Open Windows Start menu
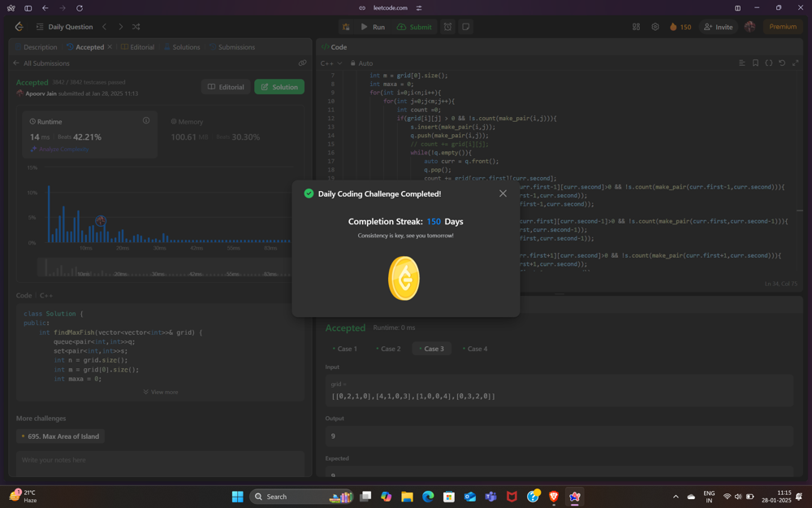 coord(237,497)
